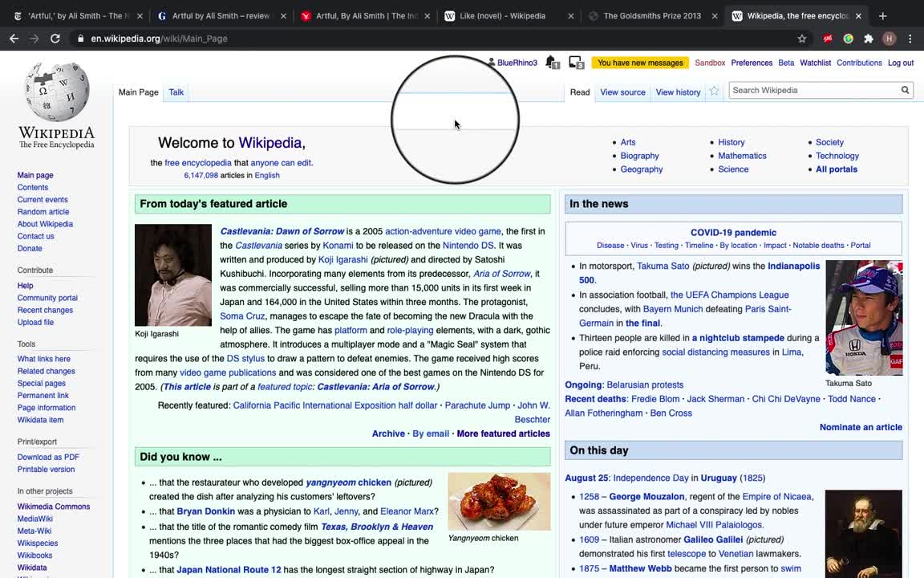This screenshot has width=924, height=578.
Task: Open 'COVID-19 pandemic' news heading link
Action: point(733,232)
